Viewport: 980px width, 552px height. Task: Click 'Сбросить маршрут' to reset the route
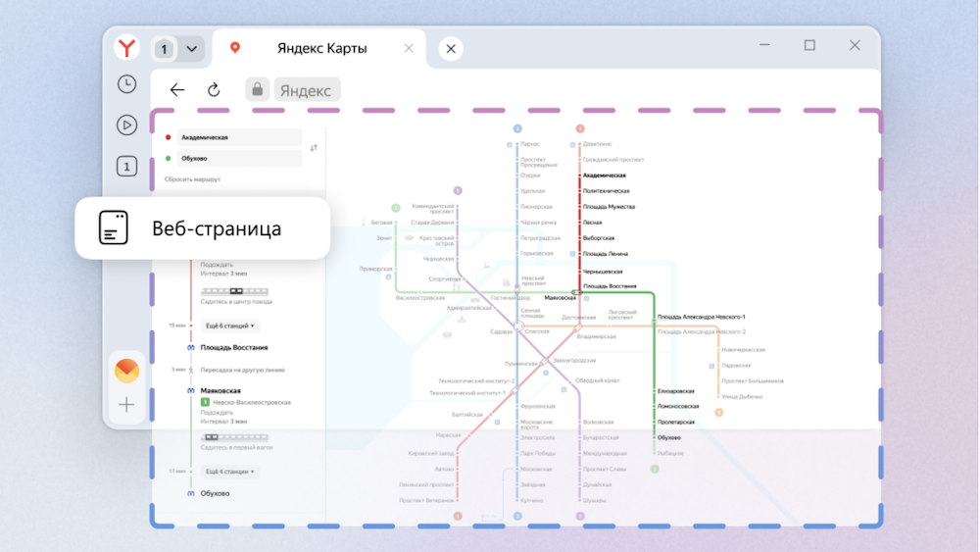point(192,179)
